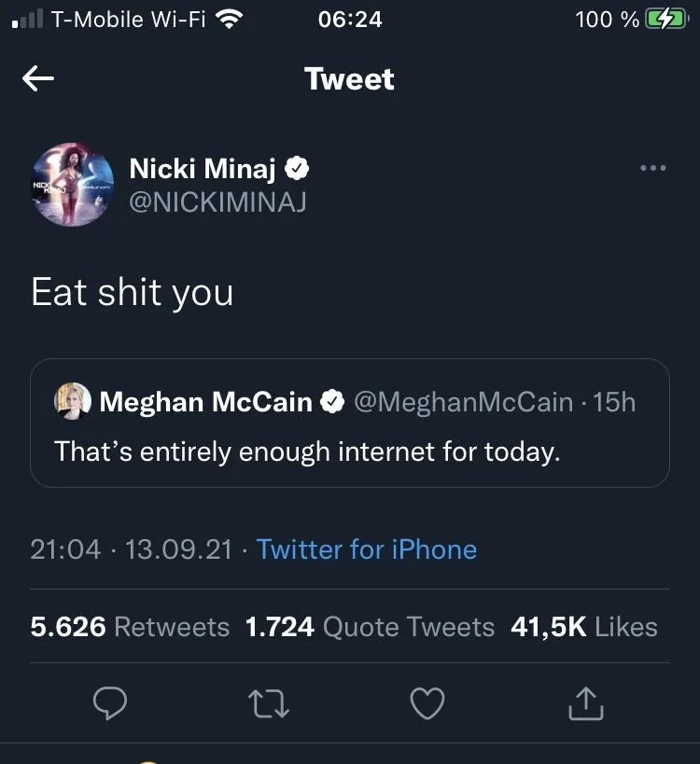The height and width of the screenshot is (764, 700).
Task: Open the Nicki Minaj display name
Action: [x=201, y=169]
